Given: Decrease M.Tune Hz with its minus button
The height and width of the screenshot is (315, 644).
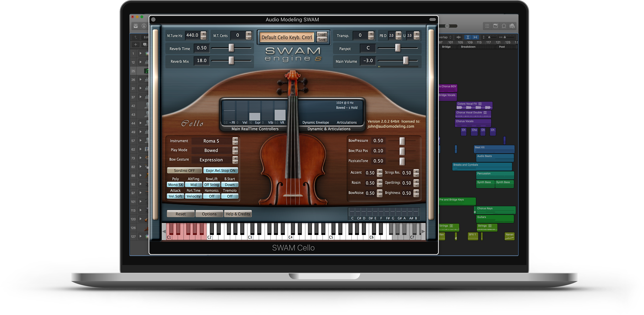Looking at the screenshot, I should pos(204,38).
